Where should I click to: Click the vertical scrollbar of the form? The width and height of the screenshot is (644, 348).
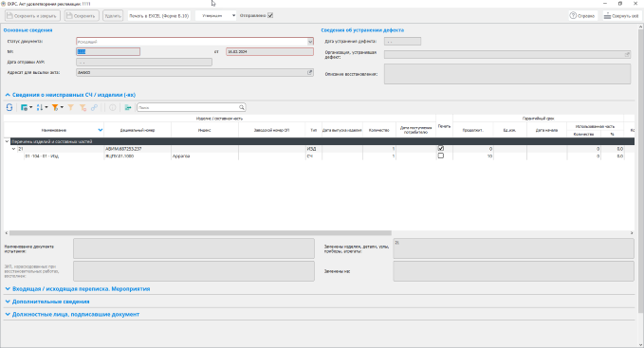pyautogui.click(x=640, y=171)
